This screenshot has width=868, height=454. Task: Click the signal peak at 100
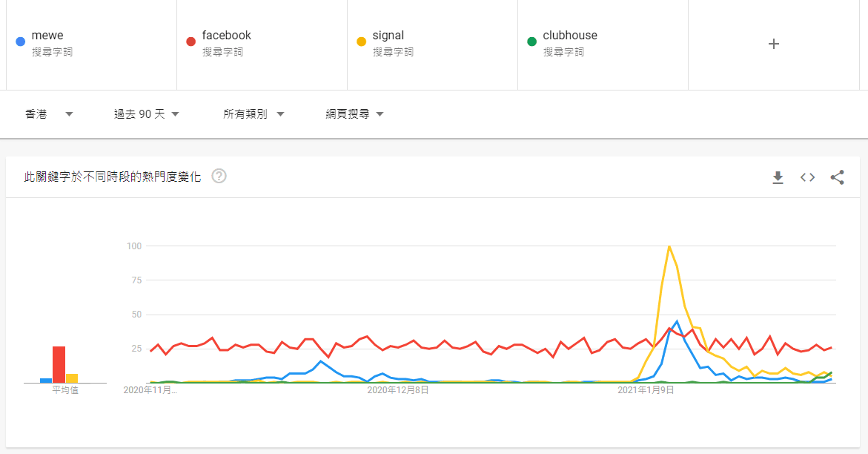[669, 246]
